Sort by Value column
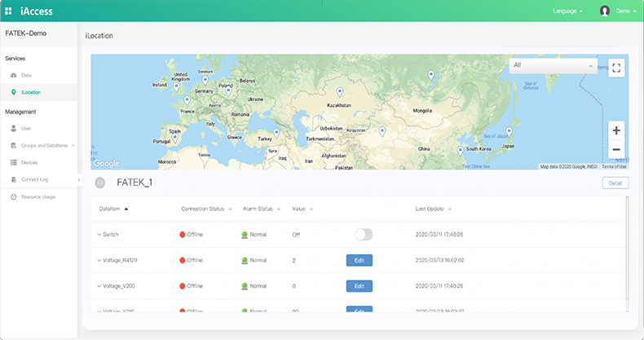644x340 pixels. tap(302, 209)
